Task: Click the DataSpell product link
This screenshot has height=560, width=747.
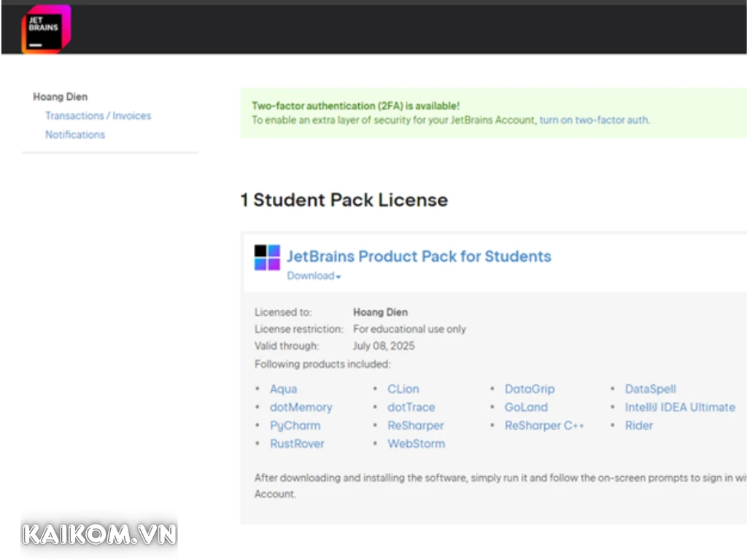Action: coord(650,389)
